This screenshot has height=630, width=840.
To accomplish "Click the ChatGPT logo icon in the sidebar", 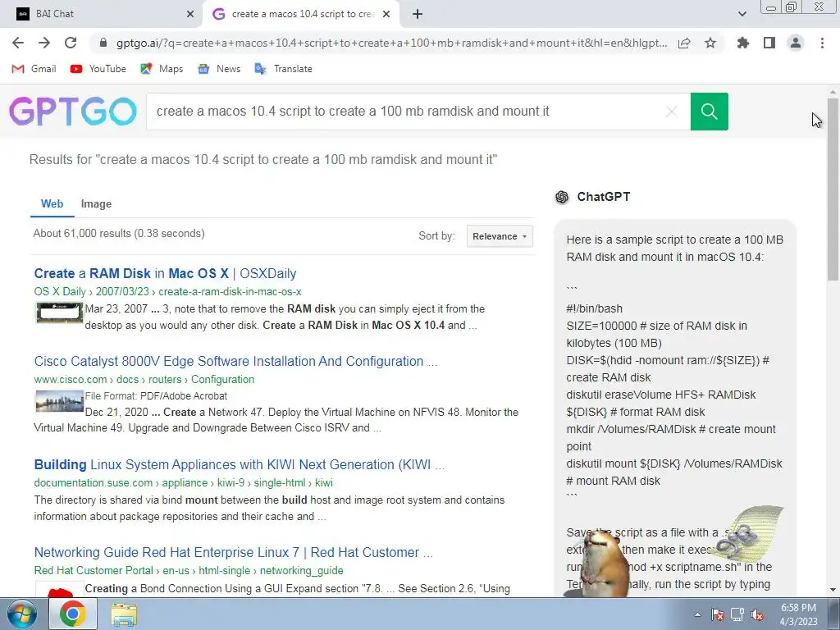I will click(x=562, y=197).
